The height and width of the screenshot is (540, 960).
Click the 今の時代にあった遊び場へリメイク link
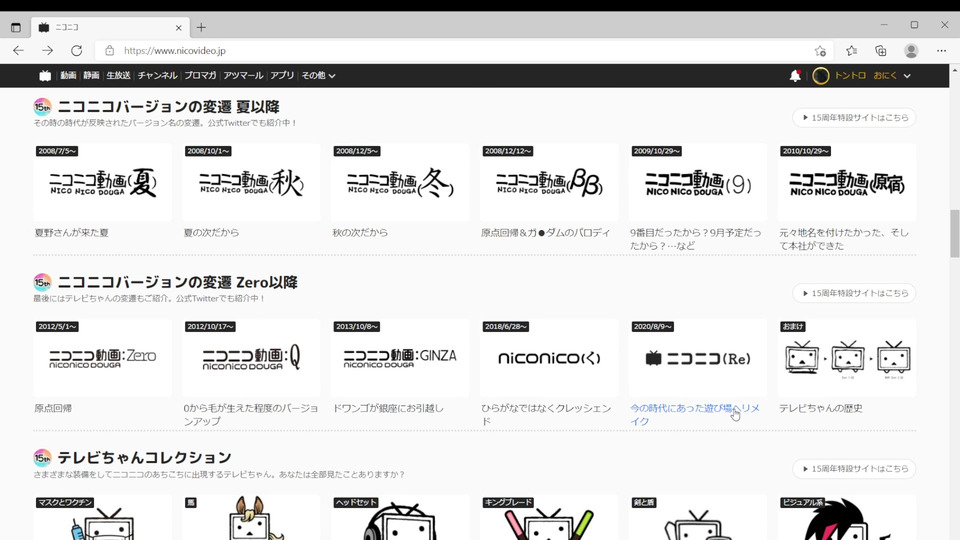[x=695, y=414]
